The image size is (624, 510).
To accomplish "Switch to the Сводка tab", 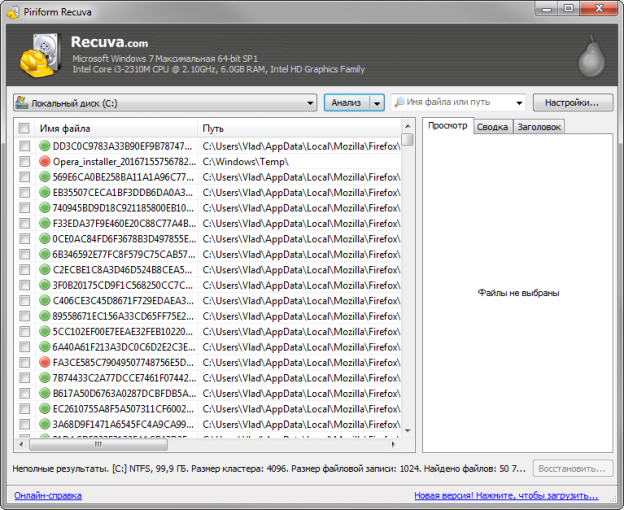I will tap(492, 127).
